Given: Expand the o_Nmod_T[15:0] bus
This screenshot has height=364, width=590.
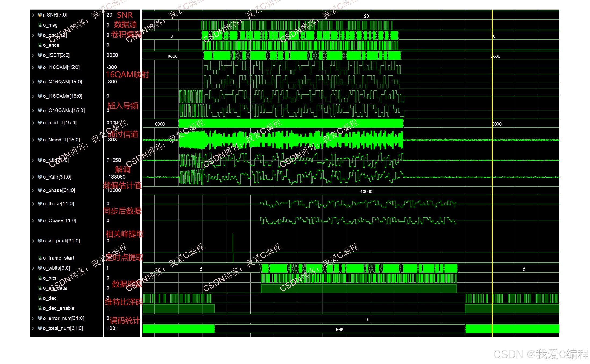Looking at the screenshot, I should (x=33, y=140).
